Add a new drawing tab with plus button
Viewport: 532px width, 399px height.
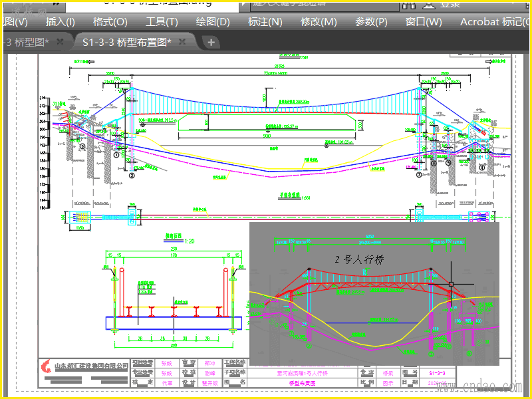tap(211, 43)
